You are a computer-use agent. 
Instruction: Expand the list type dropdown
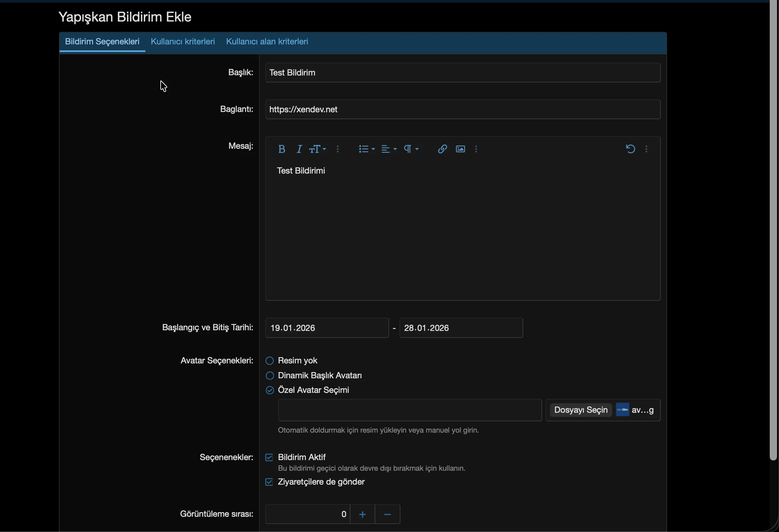[366, 149]
